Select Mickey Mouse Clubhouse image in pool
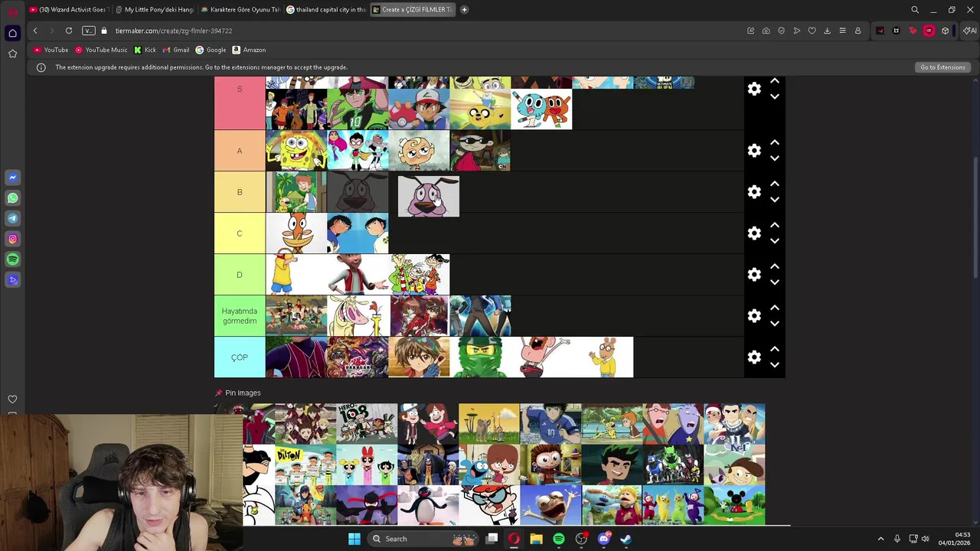This screenshot has width=980, height=551. click(x=734, y=505)
